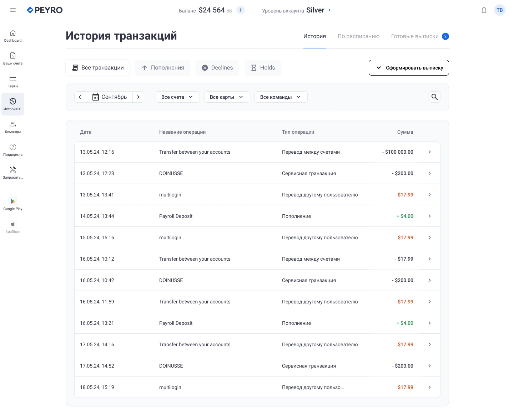Open Команды in sidebar
Viewport: 514px width, 420px height.
13,127
